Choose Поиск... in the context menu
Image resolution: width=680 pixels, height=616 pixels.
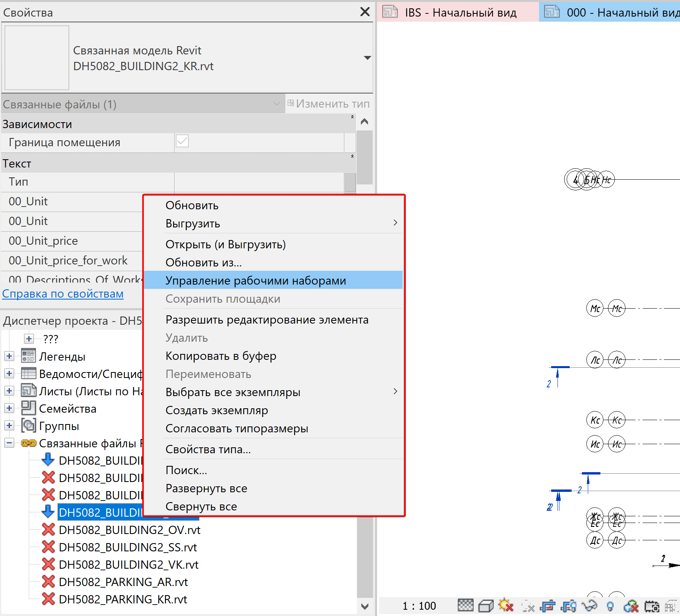coord(273,470)
